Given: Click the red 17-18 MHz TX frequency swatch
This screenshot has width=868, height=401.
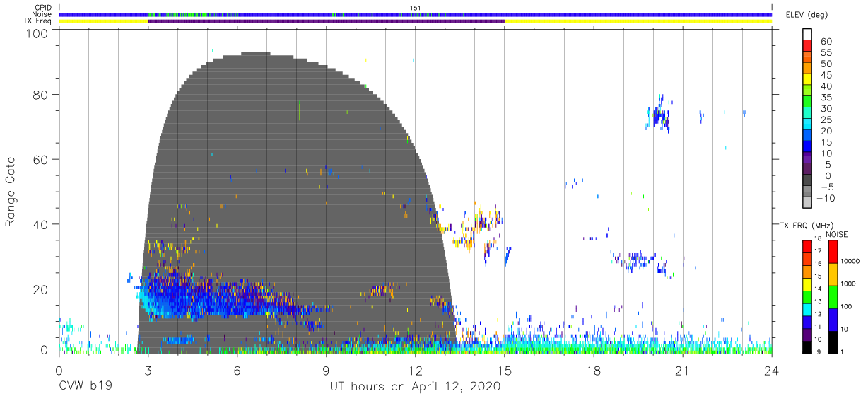Looking at the screenshot, I should click(807, 247).
